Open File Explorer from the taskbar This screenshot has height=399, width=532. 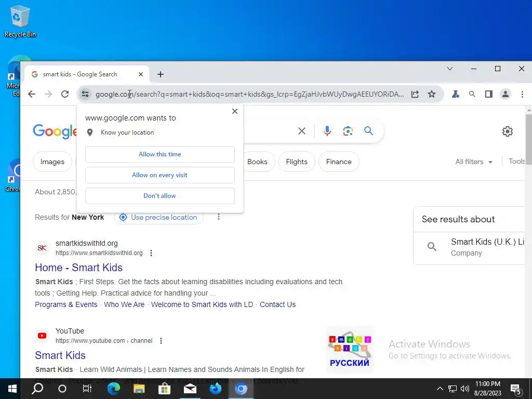point(139,389)
